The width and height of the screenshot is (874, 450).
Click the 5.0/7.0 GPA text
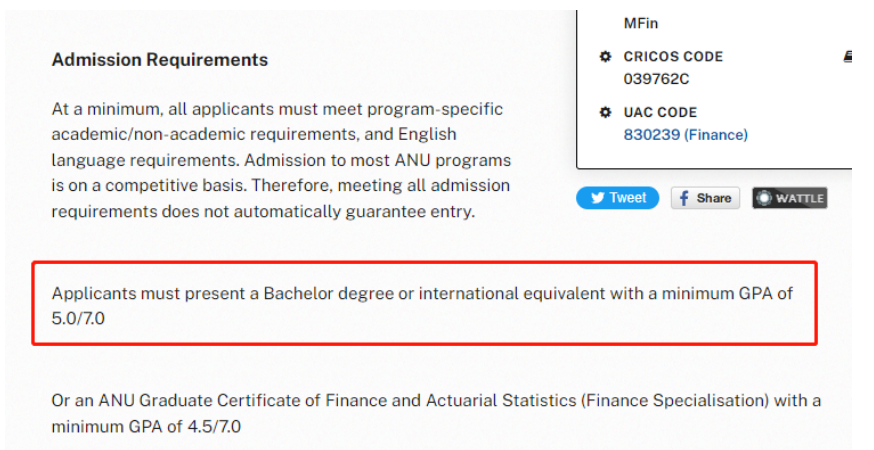tap(78, 318)
